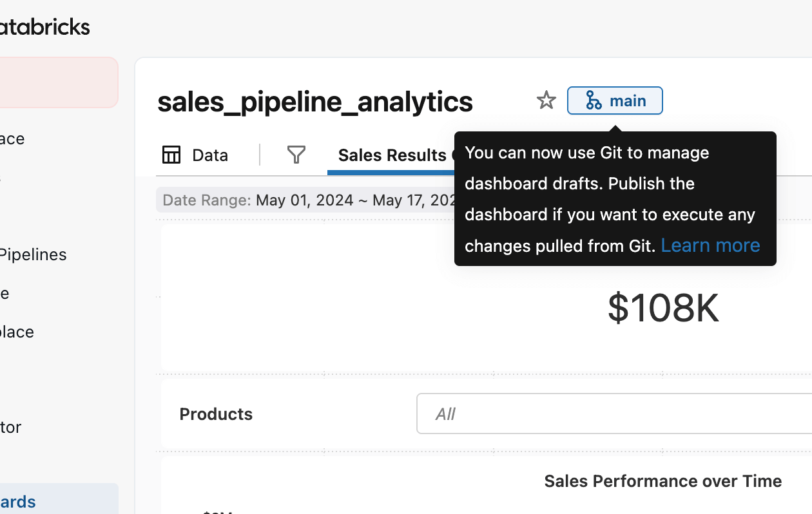Select the sidebar item ending in "tor"

click(11, 427)
